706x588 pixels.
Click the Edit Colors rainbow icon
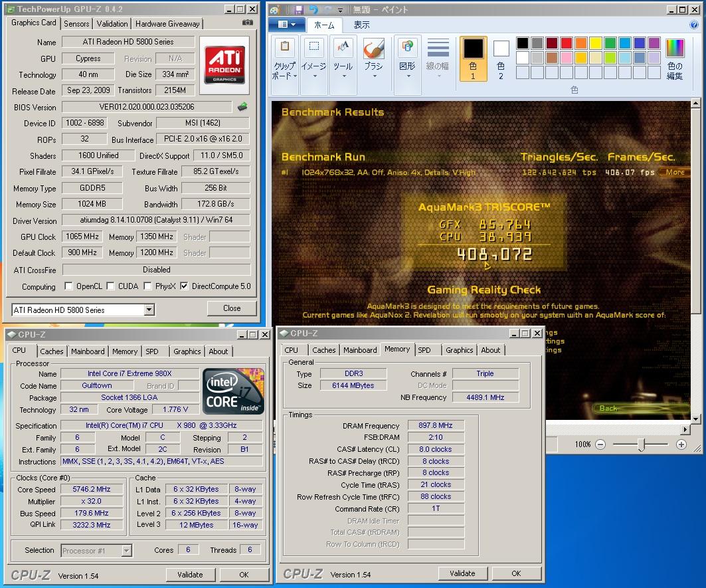675,60
